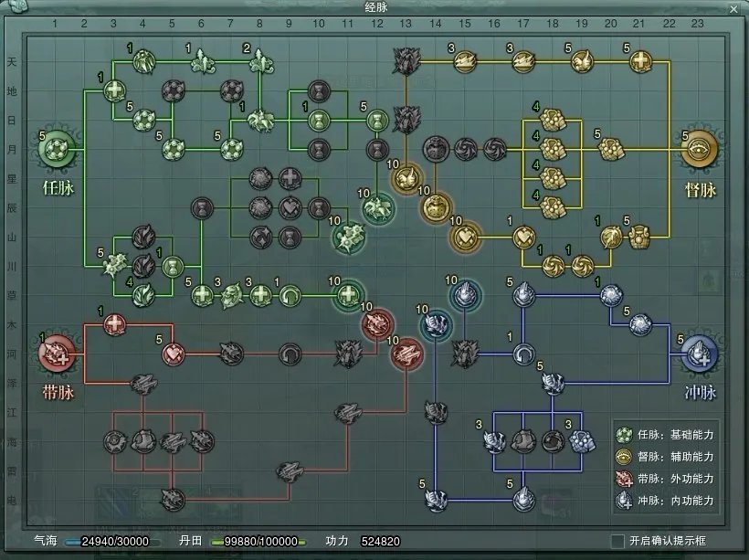This screenshot has width=749, height=560.
Task: Click the 功力 value 524820
Action: [380, 541]
